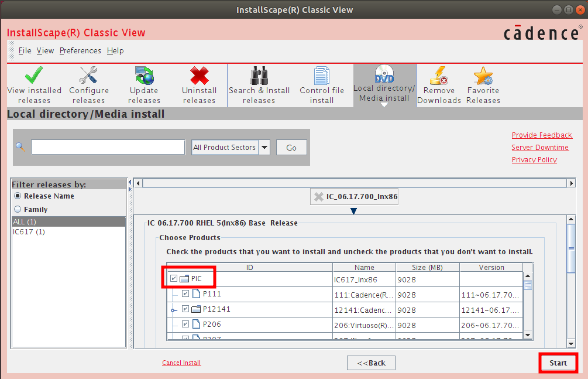588x379 pixels.
Task: Select the IC_06.17.700_lnx86 release tab
Action: pyautogui.click(x=355, y=196)
